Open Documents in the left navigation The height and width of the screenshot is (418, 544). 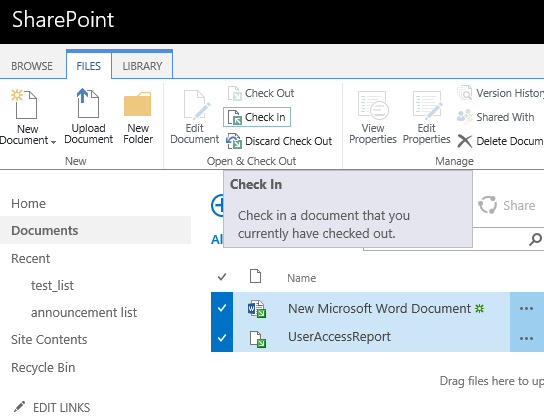click(45, 230)
